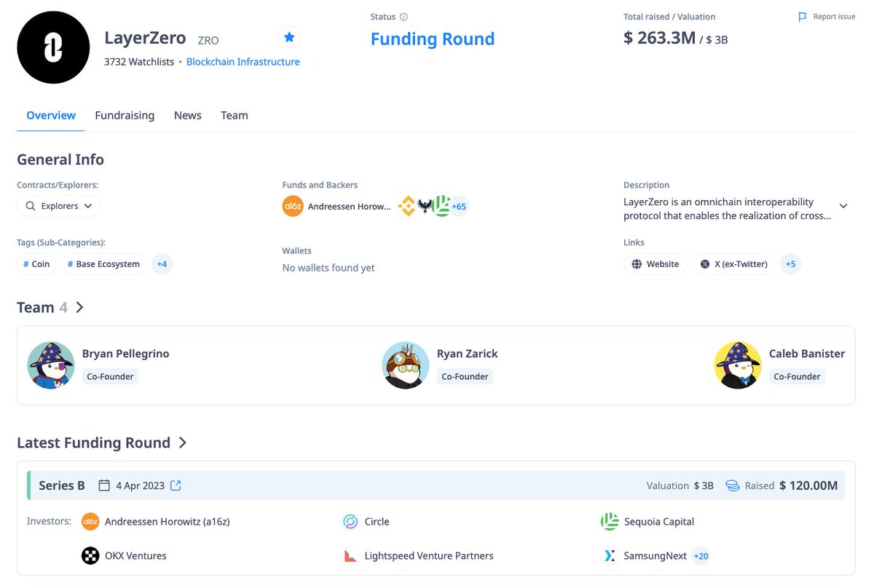Click Bryan Pellegrino's Co-Founder badge
874x588 pixels.
tap(110, 376)
